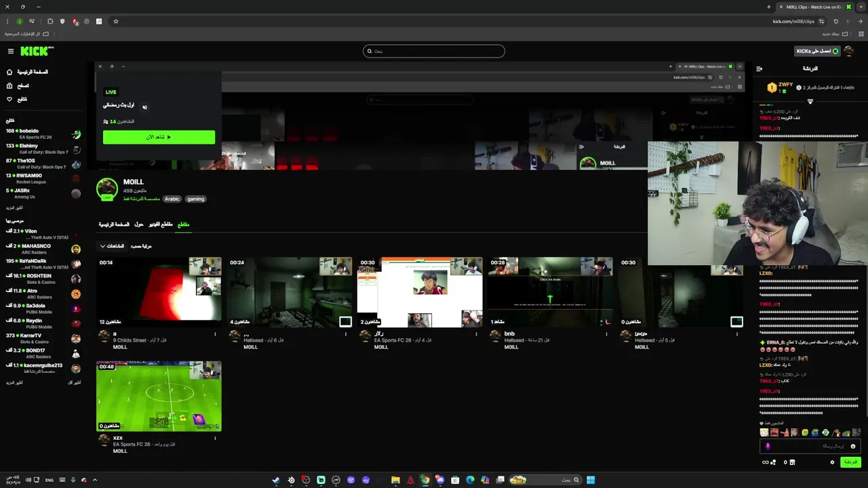The image size is (868, 488).
Task: Open the user profile avatar at top
Action: (x=848, y=51)
